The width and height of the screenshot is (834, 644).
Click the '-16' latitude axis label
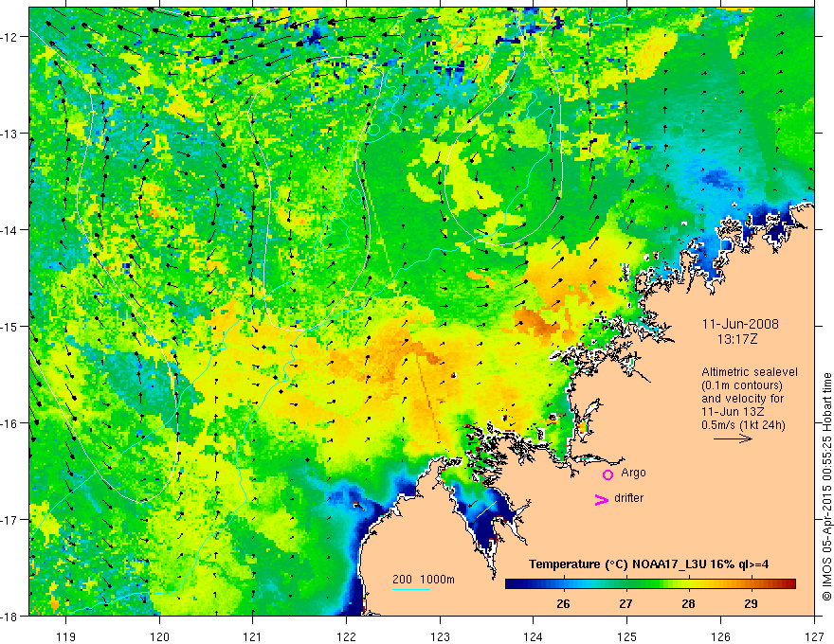click(9, 423)
